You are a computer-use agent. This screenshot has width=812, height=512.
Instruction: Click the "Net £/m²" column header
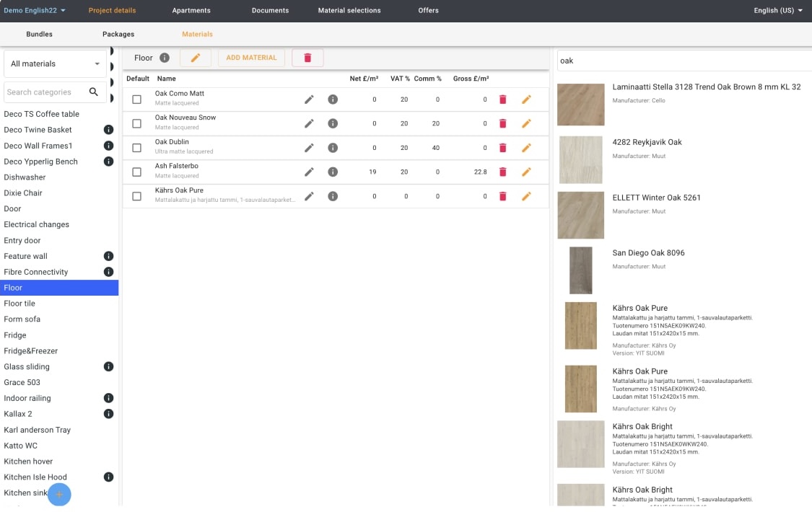coord(364,79)
